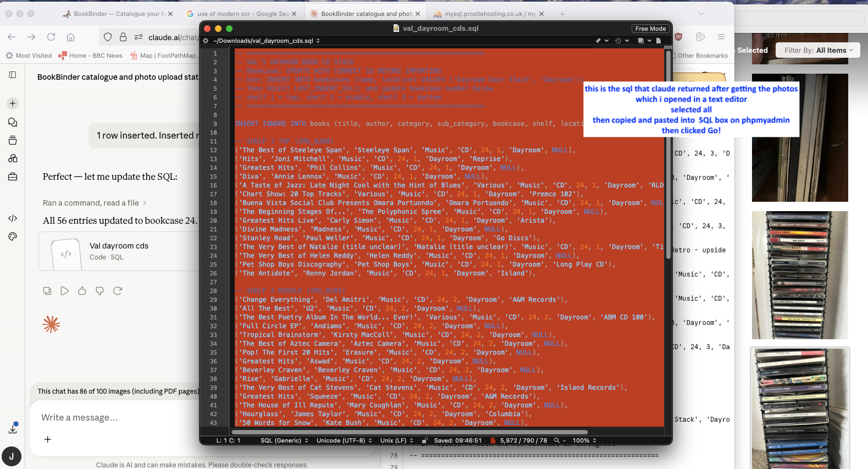Click the lock icon in the editor status bar
This screenshot has height=469, width=868.
click(424, 440)
